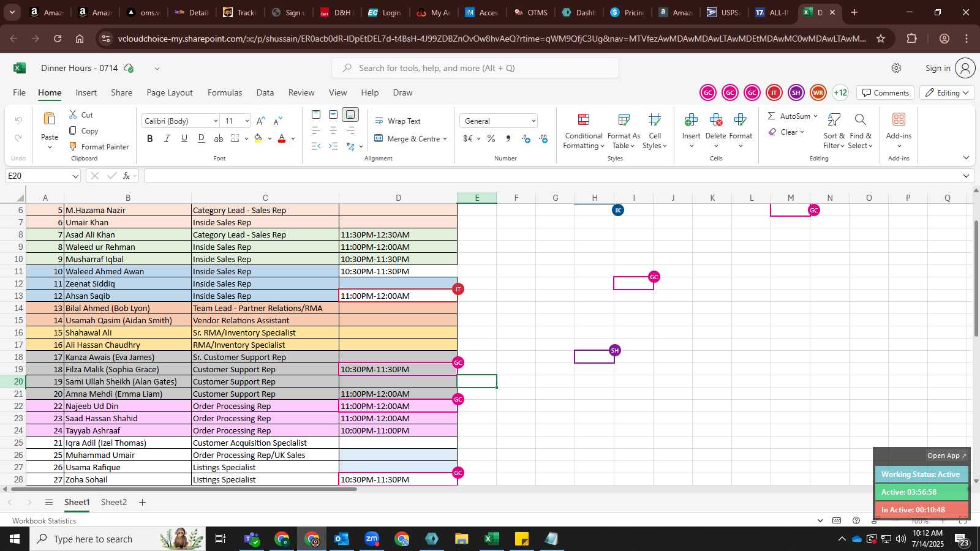The width and height of the screenshot is (980, 551).
Task: Expand AutoSum dropdown arrow
Action: click(x=815, y=116)
